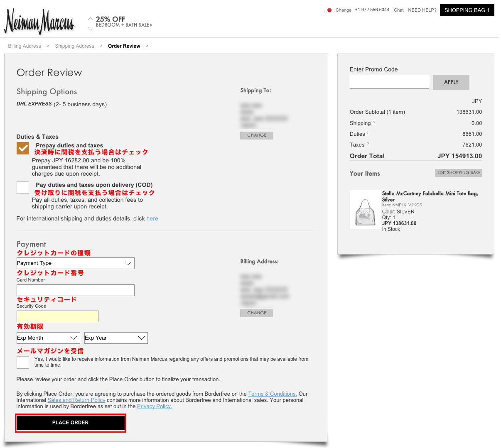Image resolution: width=501 pixels, height=448 pixels.
Task: Open international shipping details 'here' link
Action: tap(152, 218)
